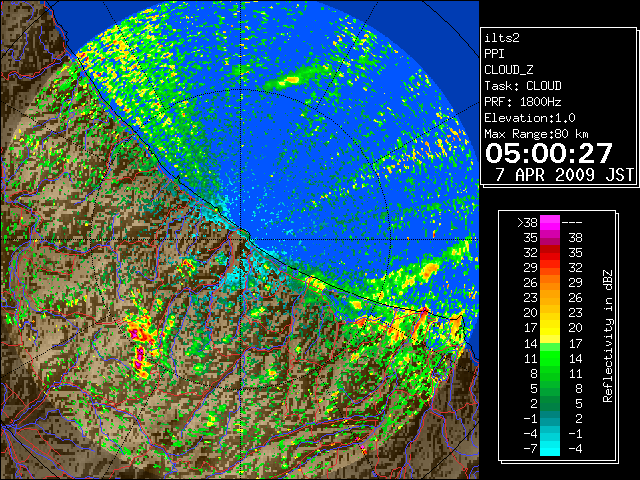
Task: Click the 'ilts2' label in info panel
Action: [502, 38]
